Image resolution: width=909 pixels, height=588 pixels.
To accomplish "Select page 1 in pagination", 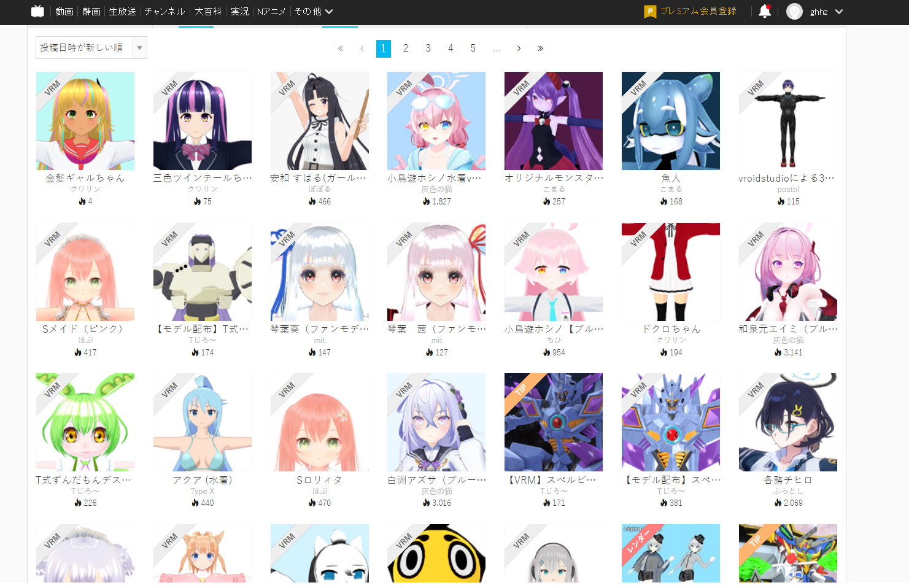I will click(x=383, y=48).
